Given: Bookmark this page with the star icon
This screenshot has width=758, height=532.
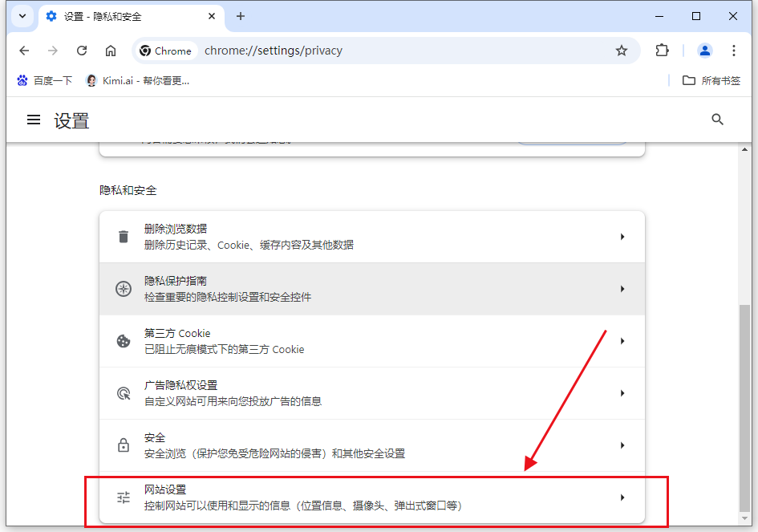Looking at the screenshot, I should [x=622, y=51].
